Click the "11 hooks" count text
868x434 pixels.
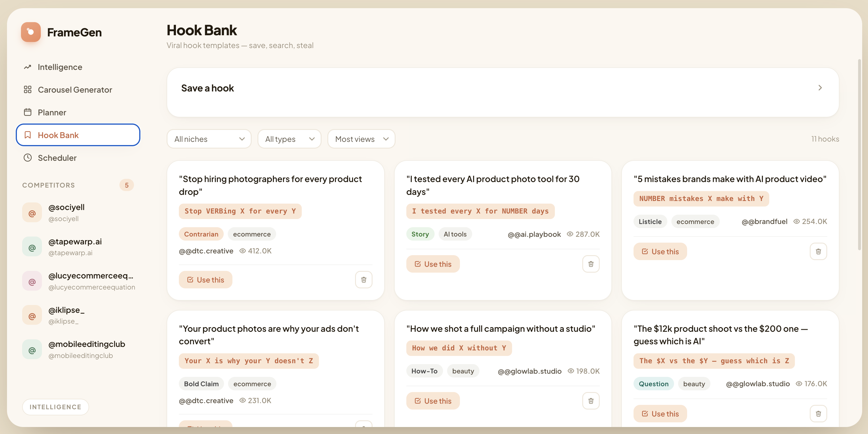click(x=825, y=139)
